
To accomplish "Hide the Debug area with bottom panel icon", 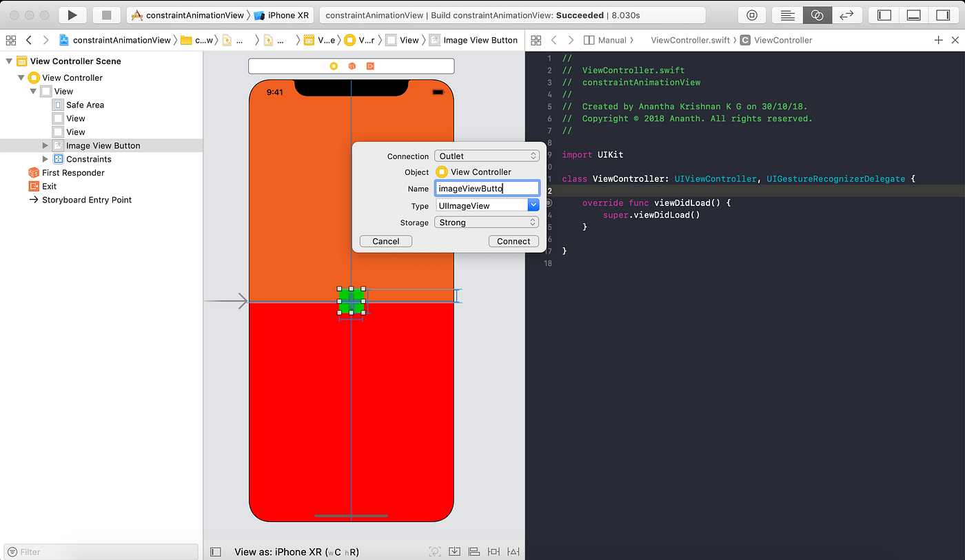I will [914, 14].
